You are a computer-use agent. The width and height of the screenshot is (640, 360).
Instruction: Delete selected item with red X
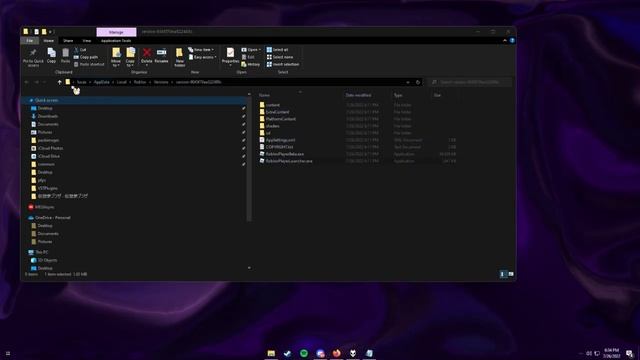tap(147, 56)
